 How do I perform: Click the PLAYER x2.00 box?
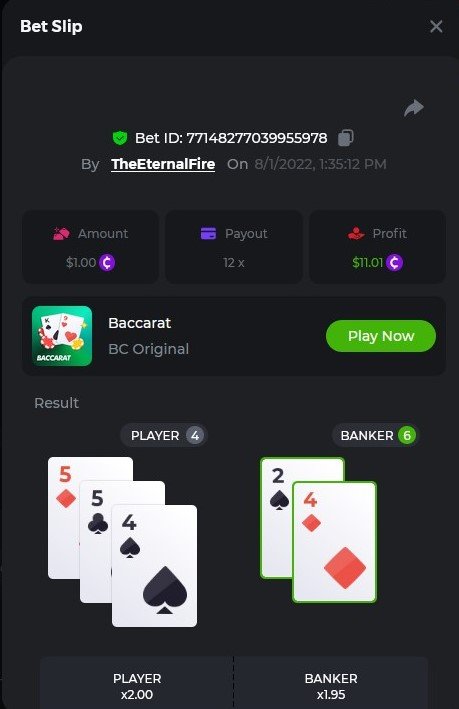coord(137,683)
